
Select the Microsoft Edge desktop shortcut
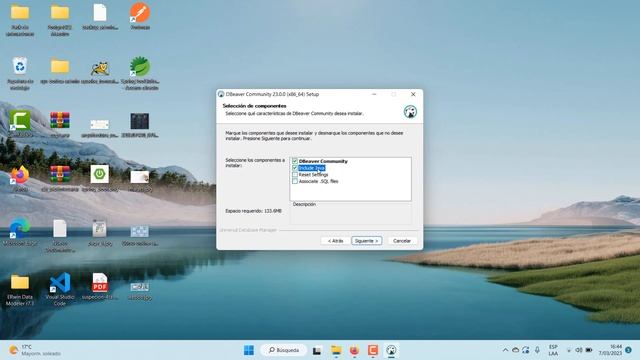click(20, 232)
